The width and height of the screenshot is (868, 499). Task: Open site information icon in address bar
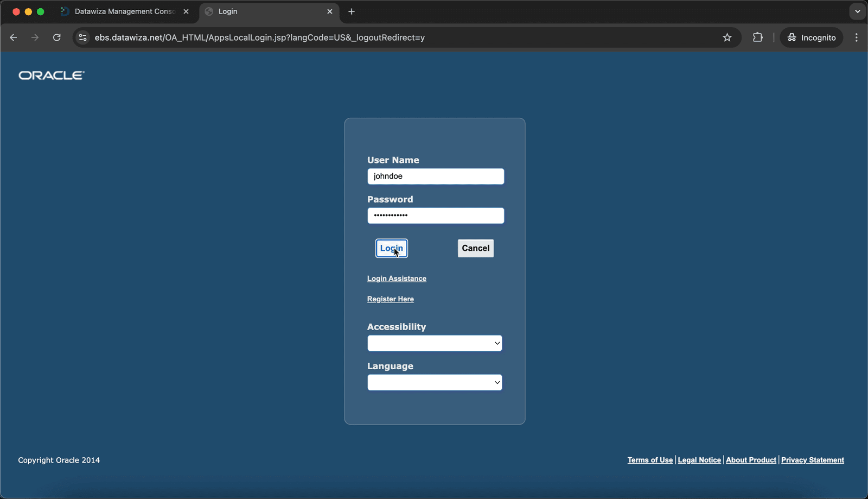[x=82, y=37]
